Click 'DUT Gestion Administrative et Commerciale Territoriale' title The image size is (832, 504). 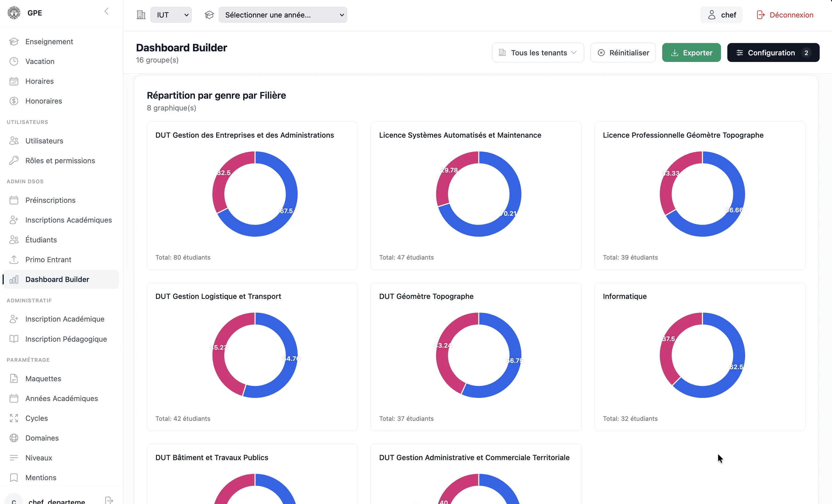tap(474, 457)
